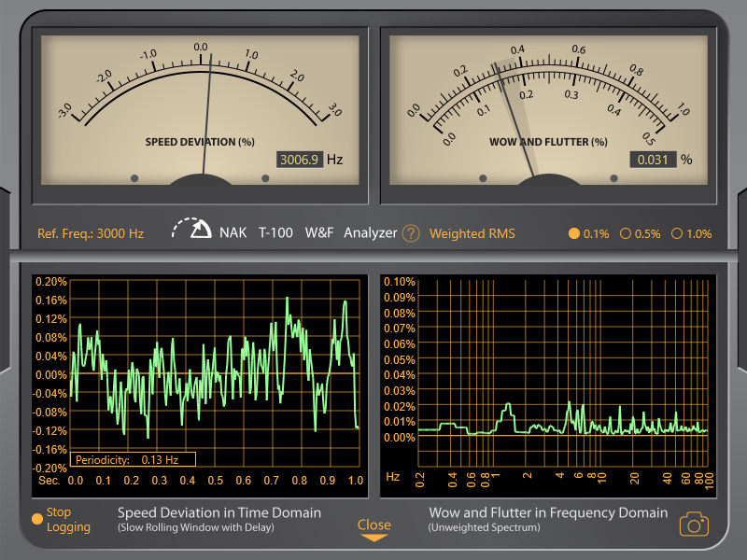Click the NAK dial logo icon
The image size is (747, 560).
[x=191, y=229]
